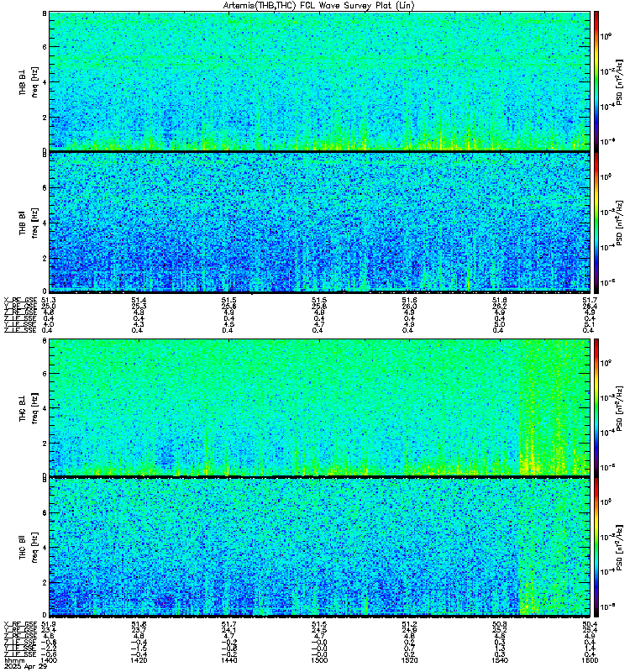This screenshot has height=672, width=630.
Task: Click the Artemis FGL Wave Survey Plot title
Action: 318,6
